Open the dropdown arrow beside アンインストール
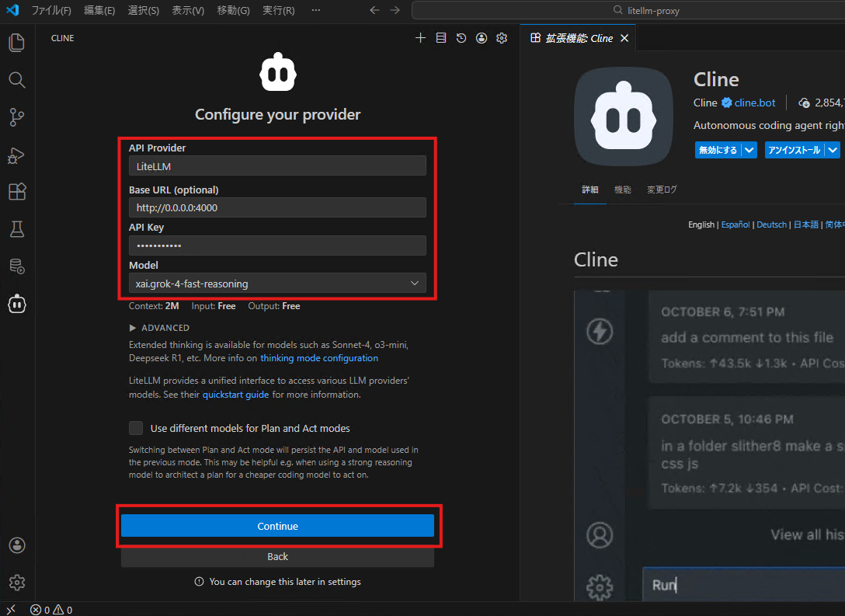This screenshot has width=845, height=616. pos(833,150)
